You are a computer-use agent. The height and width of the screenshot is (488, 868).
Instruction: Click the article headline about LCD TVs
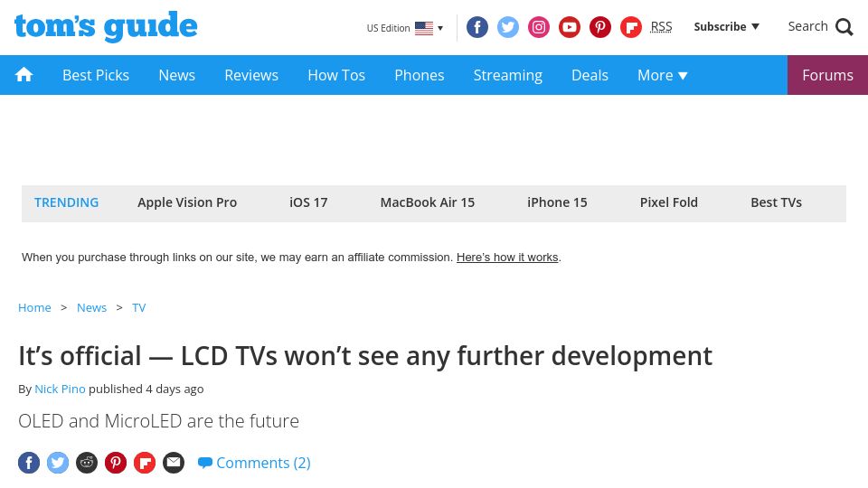(x=365, y=356)
